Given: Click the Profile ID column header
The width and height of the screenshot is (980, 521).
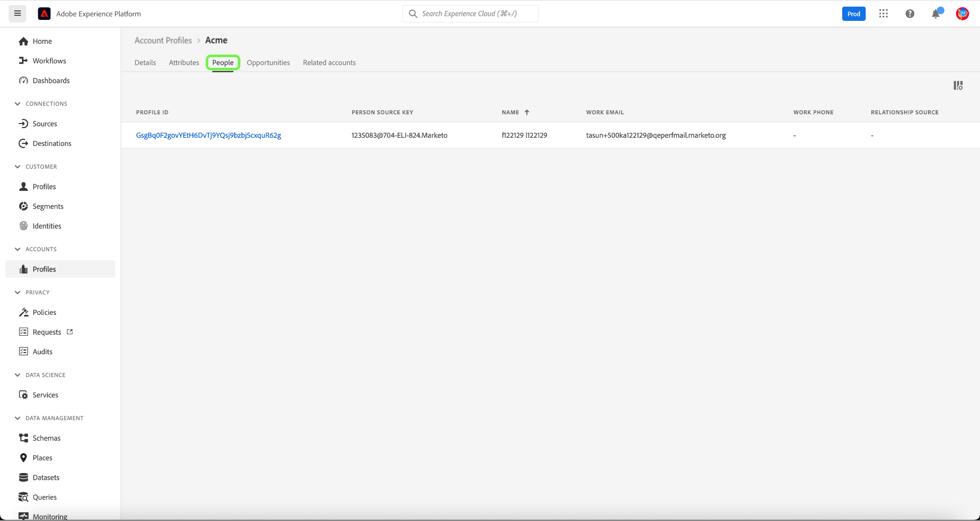Looking at the screenshot, I should click(152, 112).
